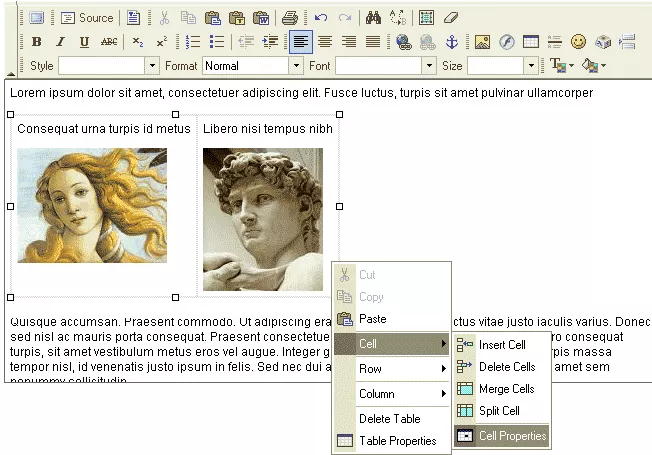Insert a smiley face
Viewport: 652px width, 455px height.
pyautogui.click(x=578, y=42)
